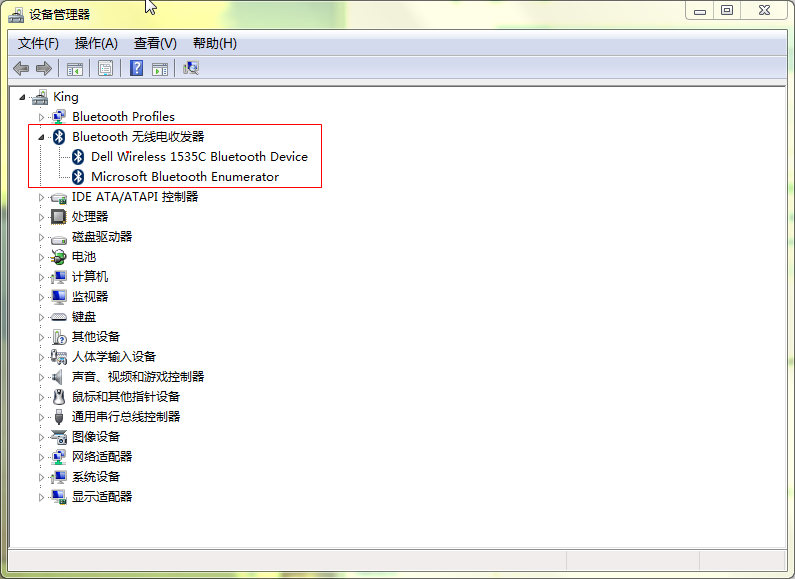
Task: Click the Microsoft Bluetooth Enumerator icon
Action: tap(78, 176)
